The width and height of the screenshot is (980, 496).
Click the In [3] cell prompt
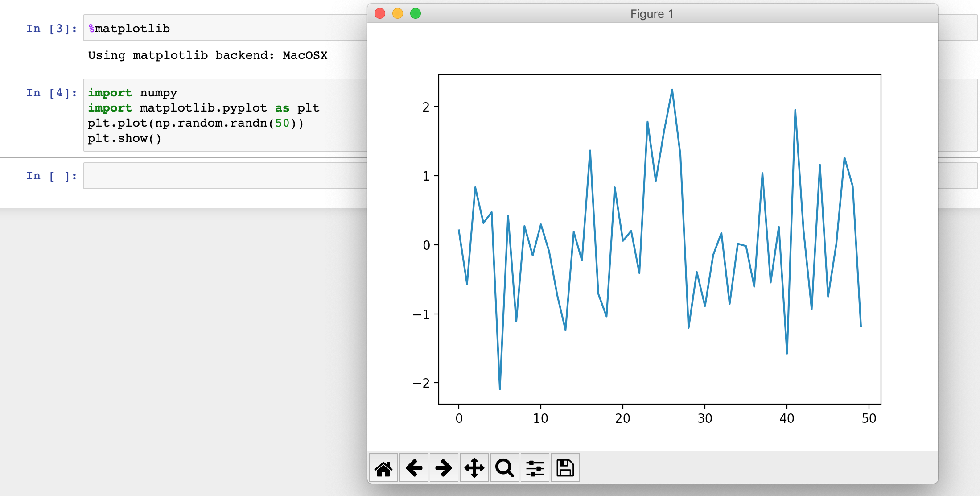tap(51, 29)
